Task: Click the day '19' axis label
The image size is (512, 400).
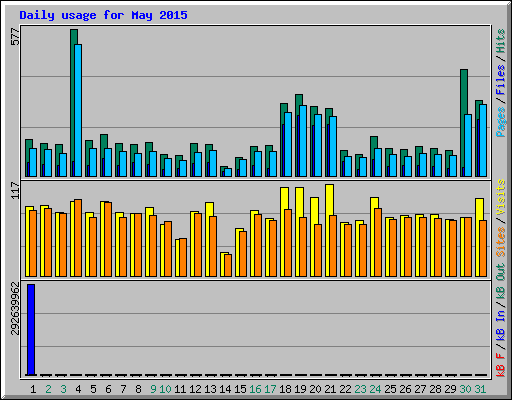Action: [300, 389]
